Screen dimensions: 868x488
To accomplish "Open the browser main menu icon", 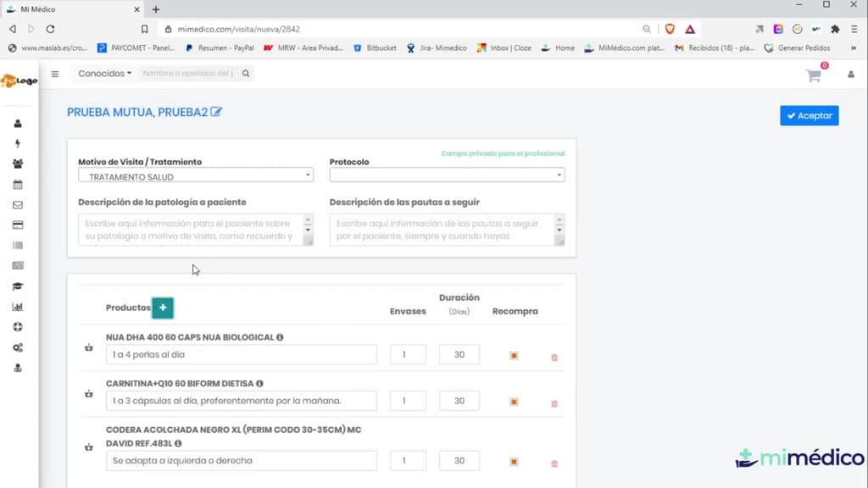I will tap(854, 29).
